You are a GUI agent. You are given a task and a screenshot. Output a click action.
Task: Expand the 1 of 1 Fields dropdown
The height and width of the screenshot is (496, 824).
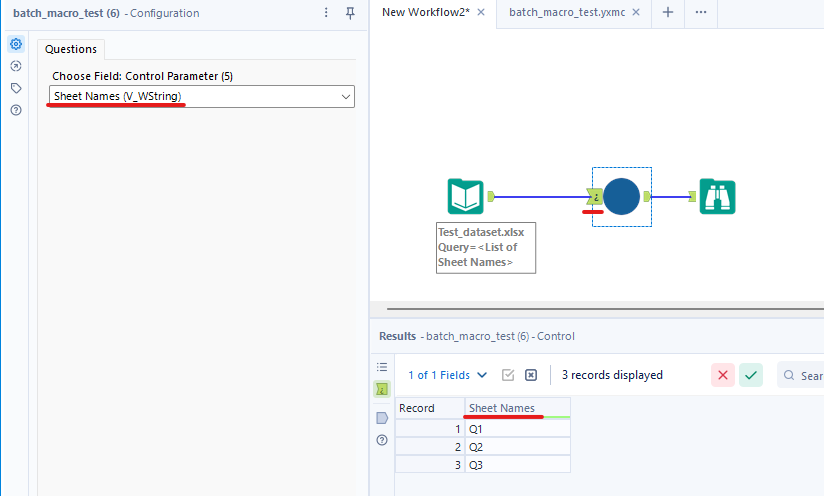[448, 375]
